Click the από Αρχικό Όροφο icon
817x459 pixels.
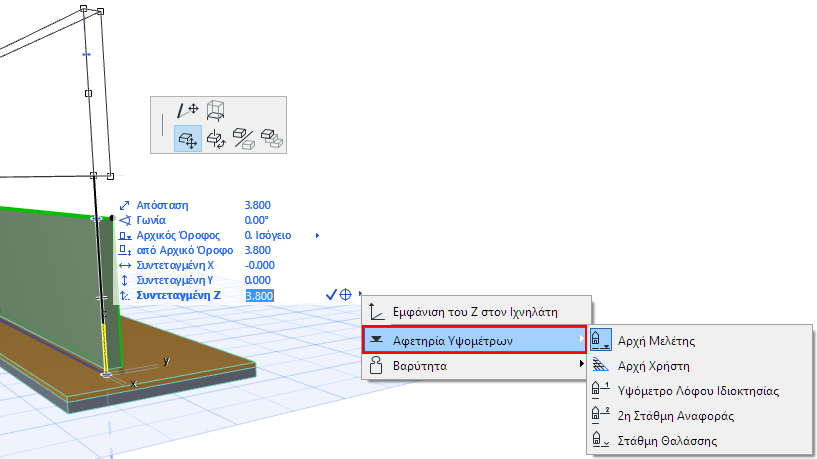pos(125,251)
